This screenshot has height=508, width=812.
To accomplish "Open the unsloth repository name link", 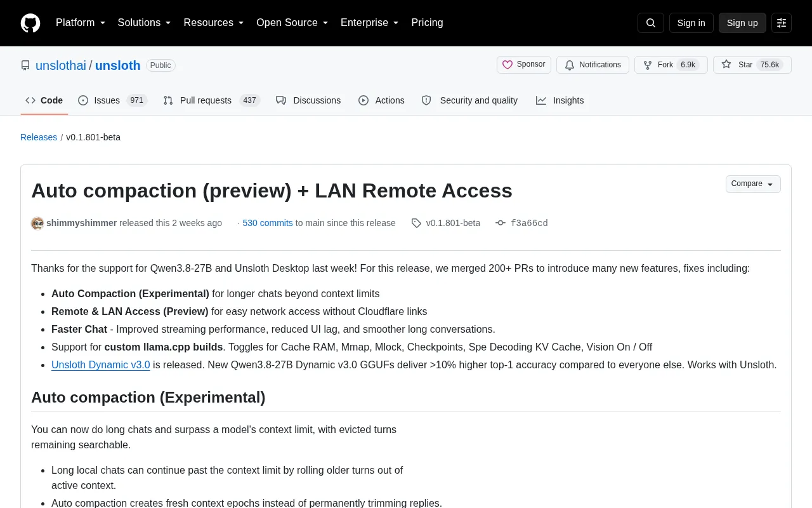I will pos(118,65).
